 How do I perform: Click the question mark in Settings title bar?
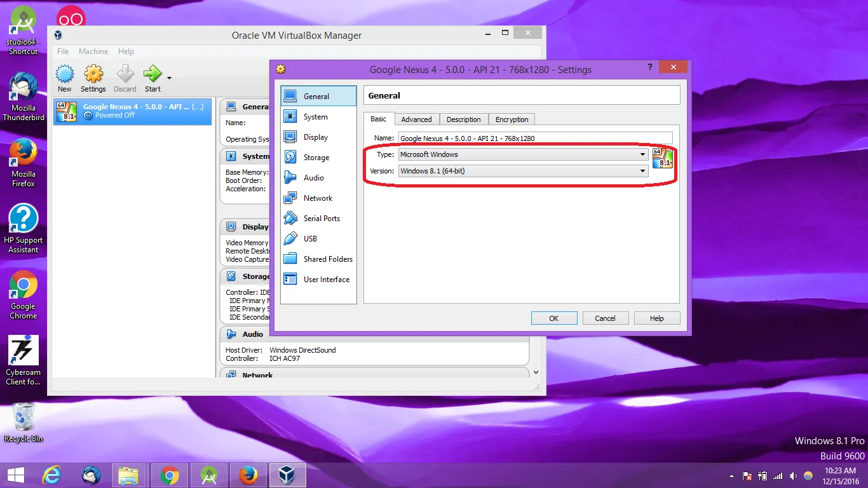coord(650,67)
